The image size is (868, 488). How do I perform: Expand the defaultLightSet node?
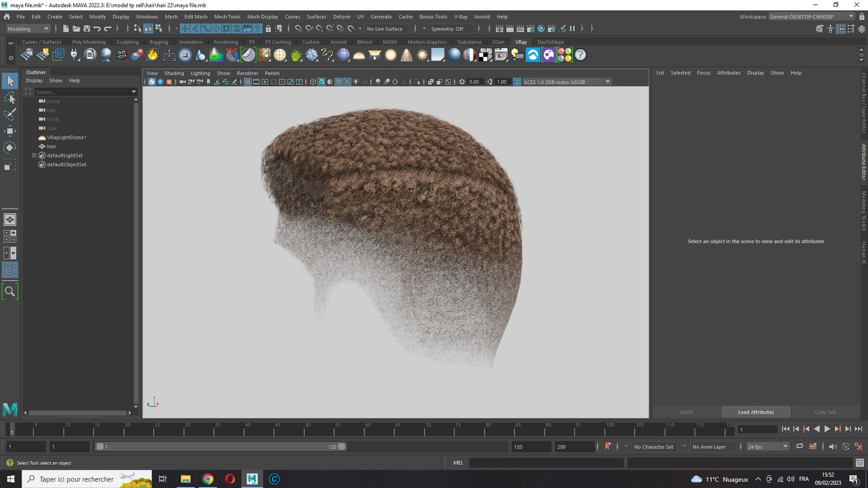tap(34, 156)
